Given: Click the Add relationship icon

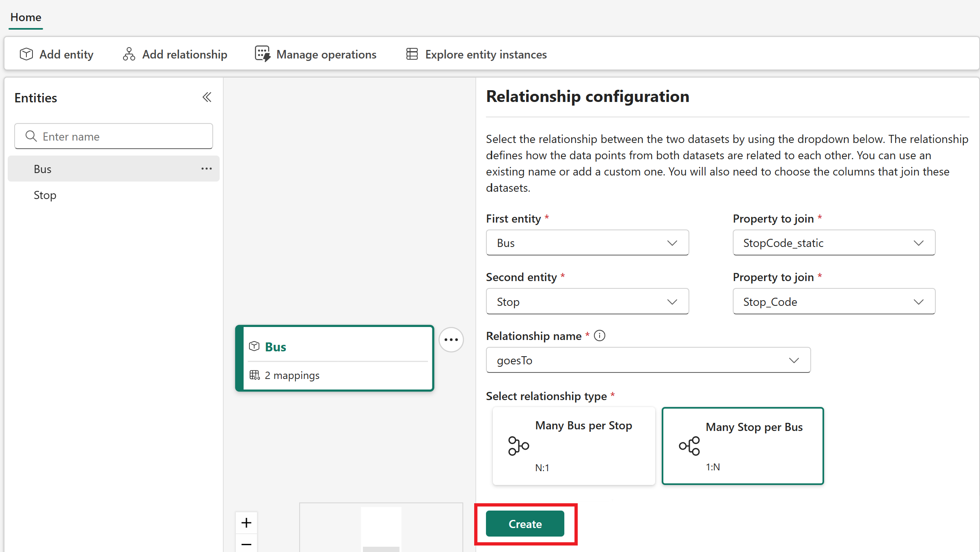Looking at the screenshot, I should click(x=129, y=54).
